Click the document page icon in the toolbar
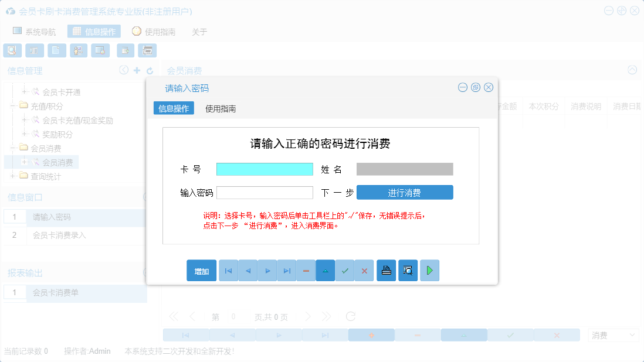Viewport: 644px width, 362px height. (56, 50)
